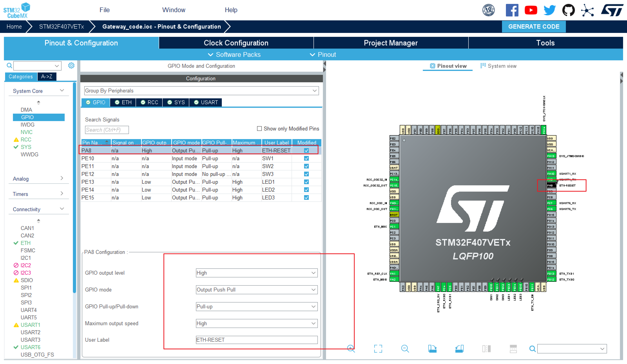This screenshot has height=364, width=627.
Task: Switch to Clock Configuration tab
Action: pos(236,43)
